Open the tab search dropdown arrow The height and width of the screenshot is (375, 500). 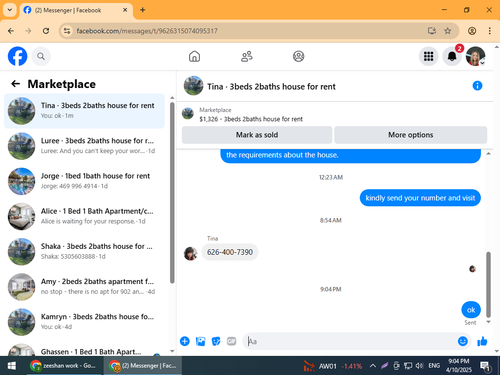click(x=10, y=10)
